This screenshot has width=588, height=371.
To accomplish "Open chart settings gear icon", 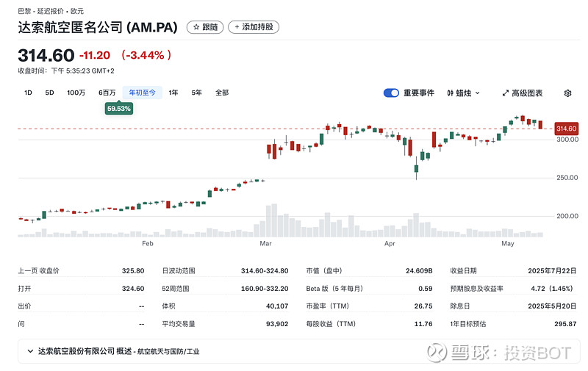I will coord(567,93).
